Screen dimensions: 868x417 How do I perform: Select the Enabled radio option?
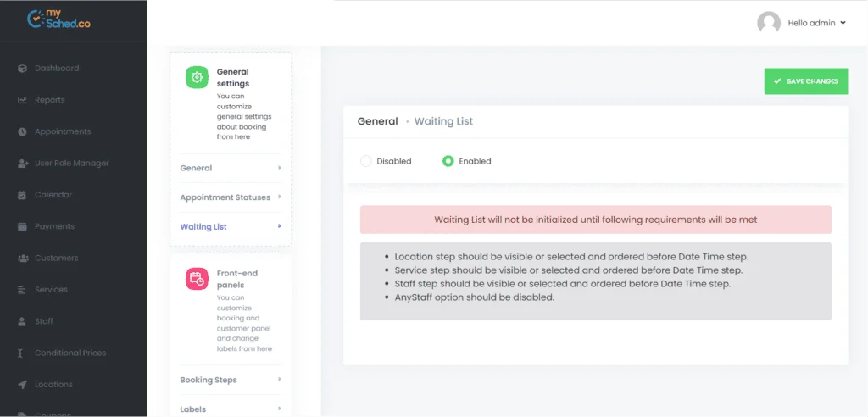pyautogui.click(x=448, y=161)
